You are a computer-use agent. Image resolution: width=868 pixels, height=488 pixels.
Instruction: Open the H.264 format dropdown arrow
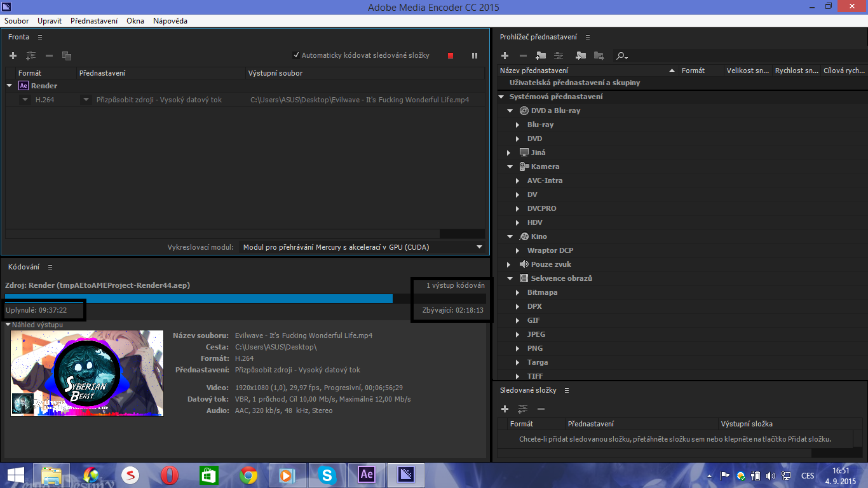click(25, 100)
